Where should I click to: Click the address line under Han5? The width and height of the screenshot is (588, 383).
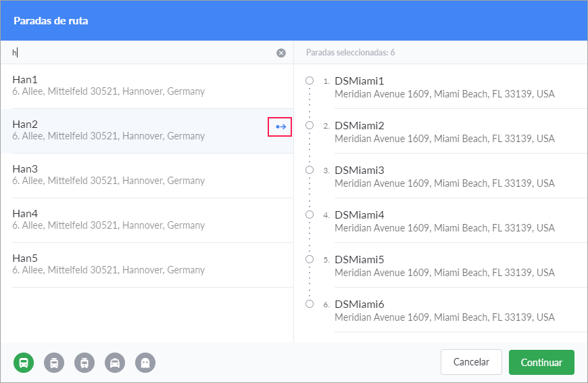coord(108,270)
